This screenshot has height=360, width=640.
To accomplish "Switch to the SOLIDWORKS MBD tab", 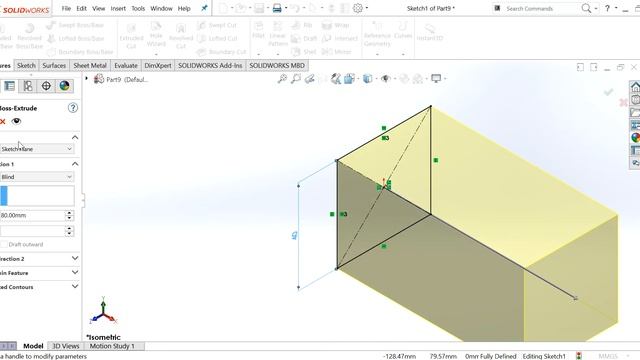I will tap(277, 65).
